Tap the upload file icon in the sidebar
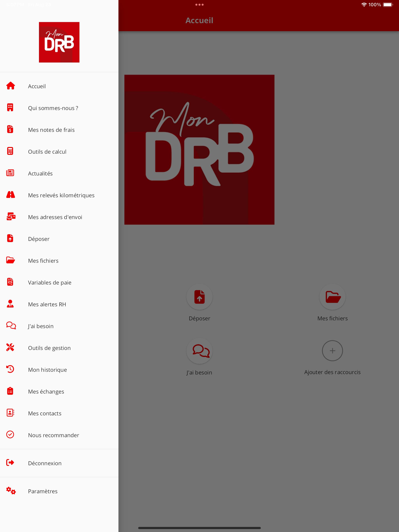Viewport: 399px width, 532px height. pos(10,238)
